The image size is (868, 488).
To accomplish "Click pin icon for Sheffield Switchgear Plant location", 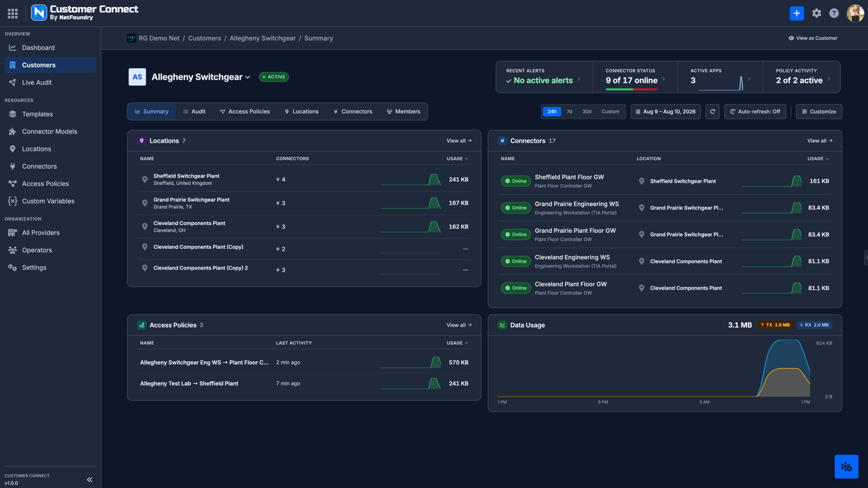I will 145,180.
